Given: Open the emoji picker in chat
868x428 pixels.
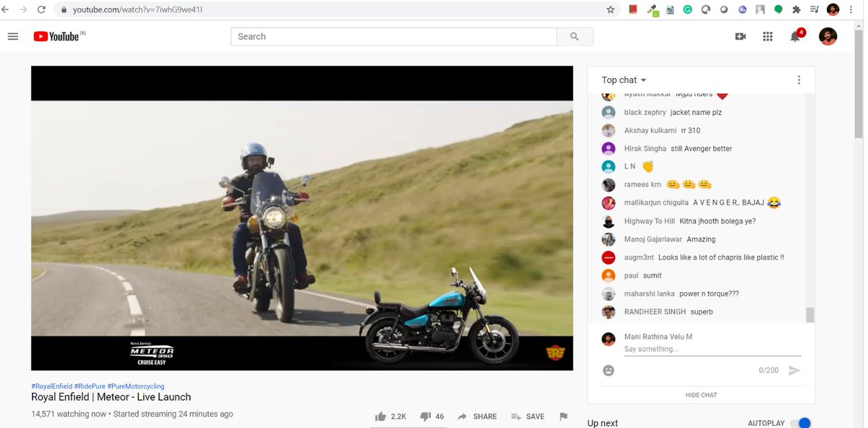Looking at the screenshot, I should click(x=608, y=370).
